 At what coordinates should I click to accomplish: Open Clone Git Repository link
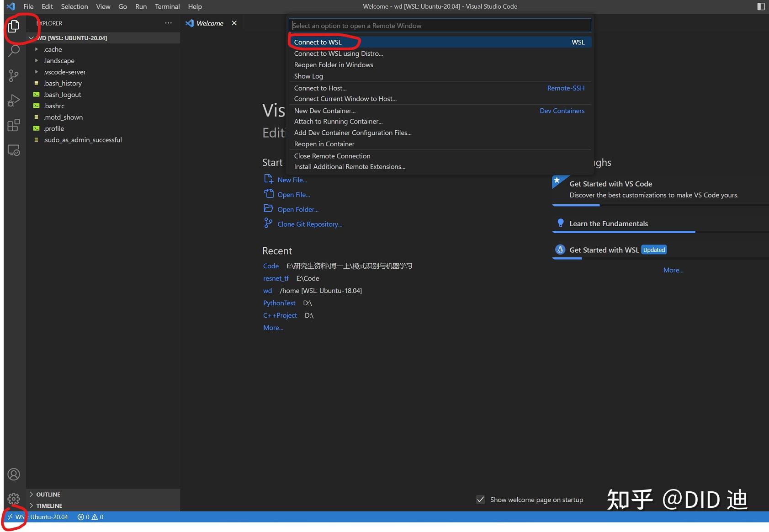309,224
